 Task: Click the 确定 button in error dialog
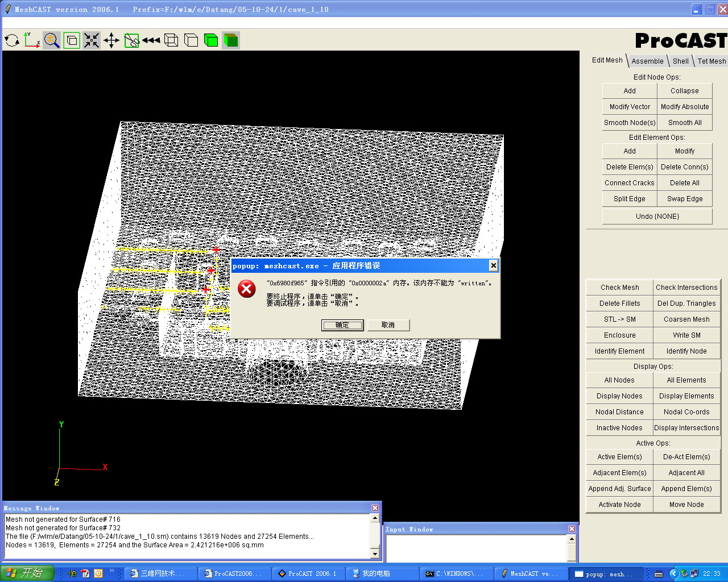coord(342,325)
